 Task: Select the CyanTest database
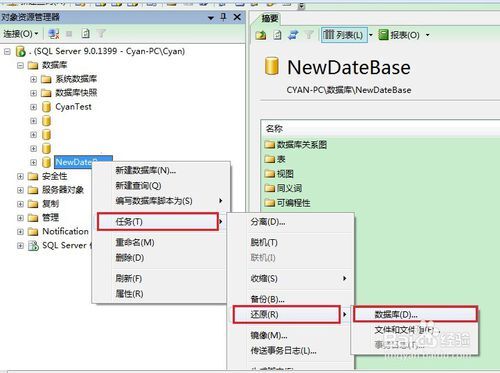[x=73, y=107]
